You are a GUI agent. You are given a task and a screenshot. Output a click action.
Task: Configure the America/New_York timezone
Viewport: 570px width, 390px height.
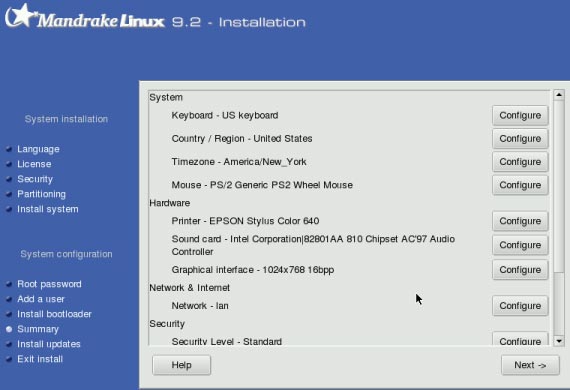(x=520, y=162)
